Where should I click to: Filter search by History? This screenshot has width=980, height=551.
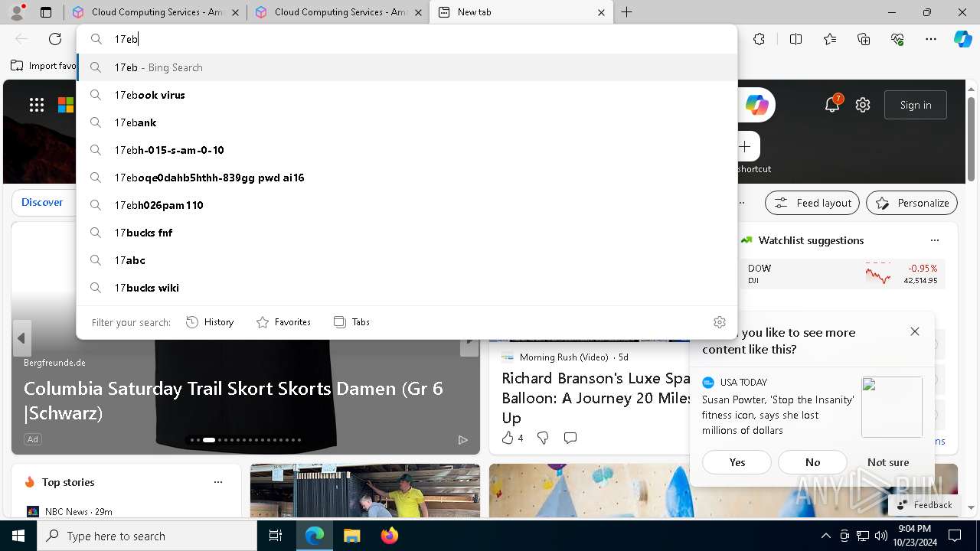pyautogui.click(x=210, y=322)
